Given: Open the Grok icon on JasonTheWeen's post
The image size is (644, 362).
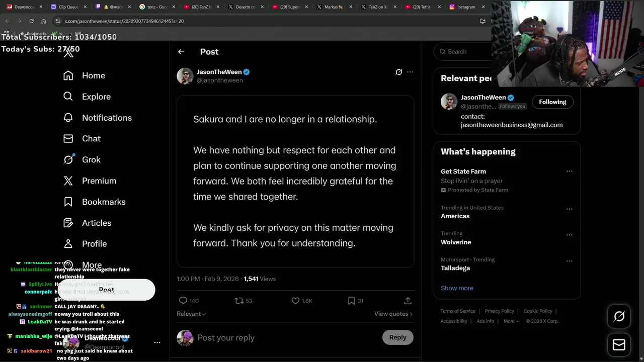Looking at the screenshot, I should tap(399, 72).
